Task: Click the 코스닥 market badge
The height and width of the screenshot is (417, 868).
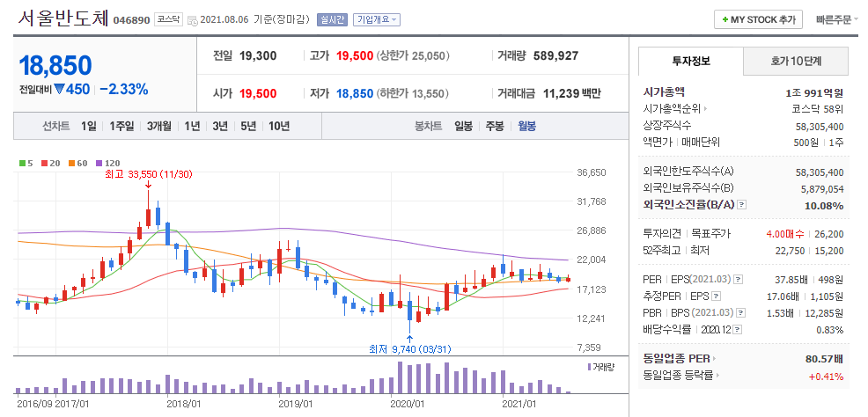Action: click(x=168, y=20)
